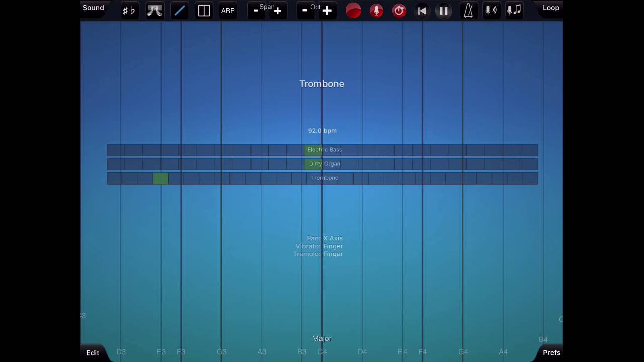The width and height of the screenshot is (644, 362).
Task: Toggle the sharp/flat accidentals button
Action: tap(129, 10)
